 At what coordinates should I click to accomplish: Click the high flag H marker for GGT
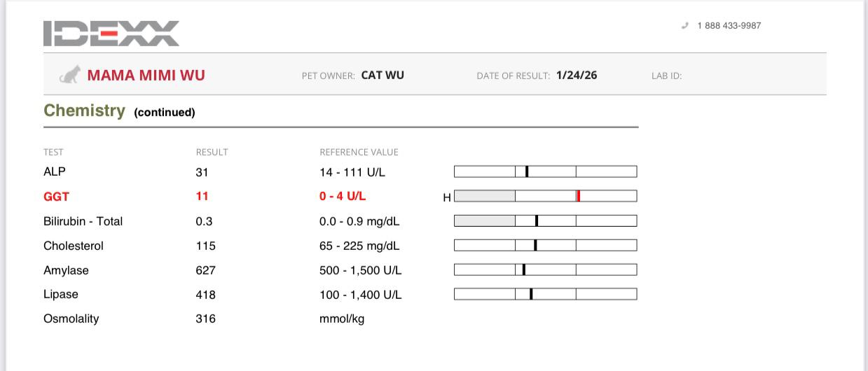click(x=447, y=198)
